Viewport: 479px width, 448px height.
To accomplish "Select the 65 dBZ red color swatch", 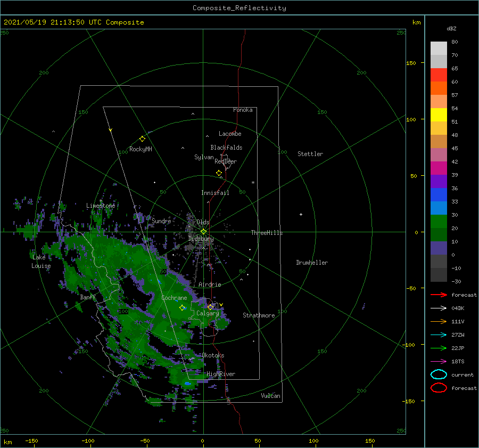I will [x=439, y=75].
